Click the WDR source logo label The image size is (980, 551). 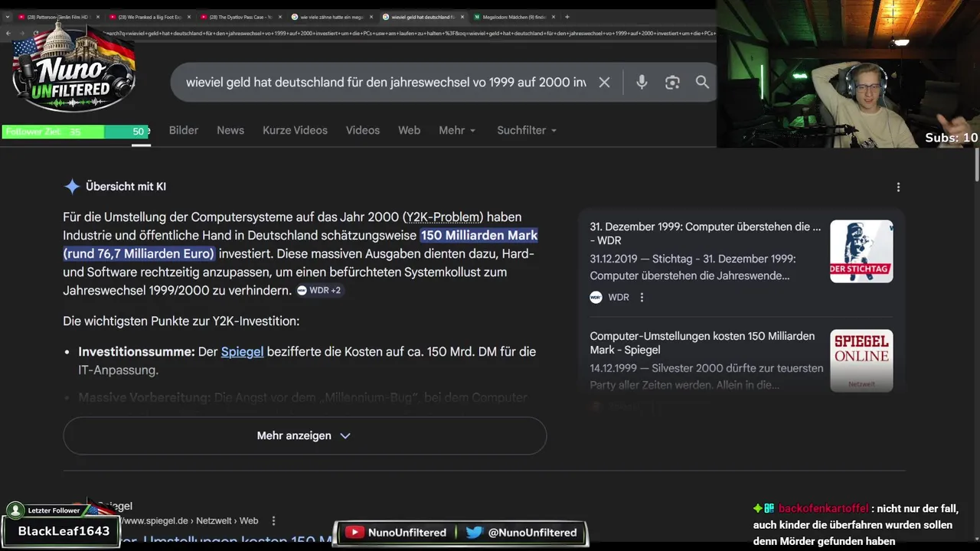click(609, 297)
